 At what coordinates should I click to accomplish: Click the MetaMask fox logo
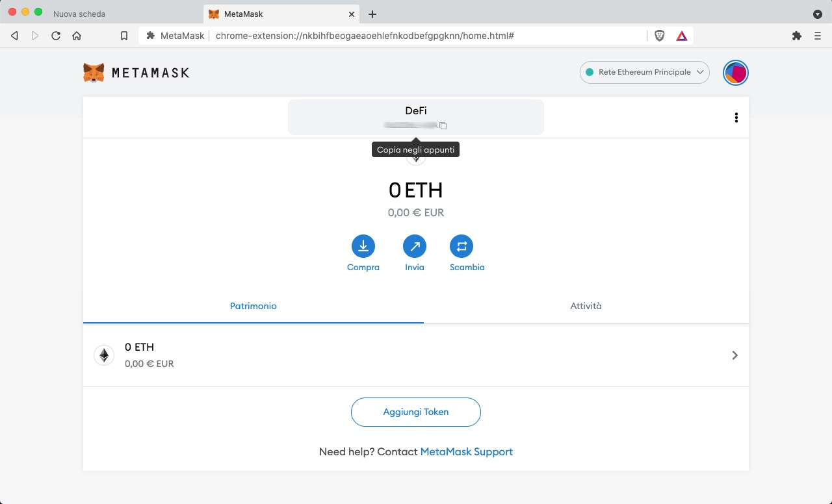(x=94, y=72)
